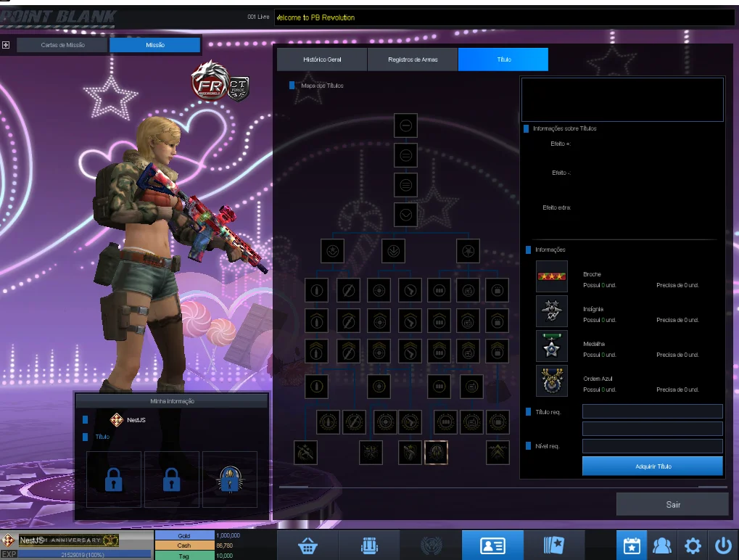Viewport: 739px width, 560px height.
Task: Select the double-bar title node in tree
Action: coord(406,155)
